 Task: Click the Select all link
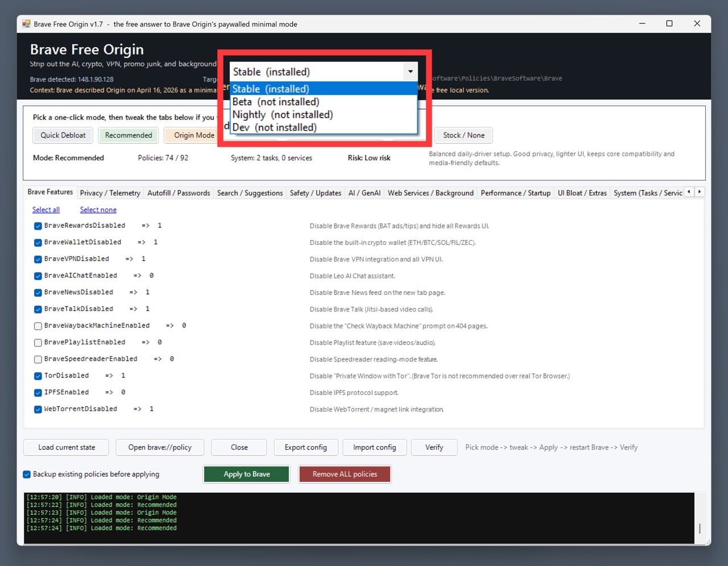(46, 210)
